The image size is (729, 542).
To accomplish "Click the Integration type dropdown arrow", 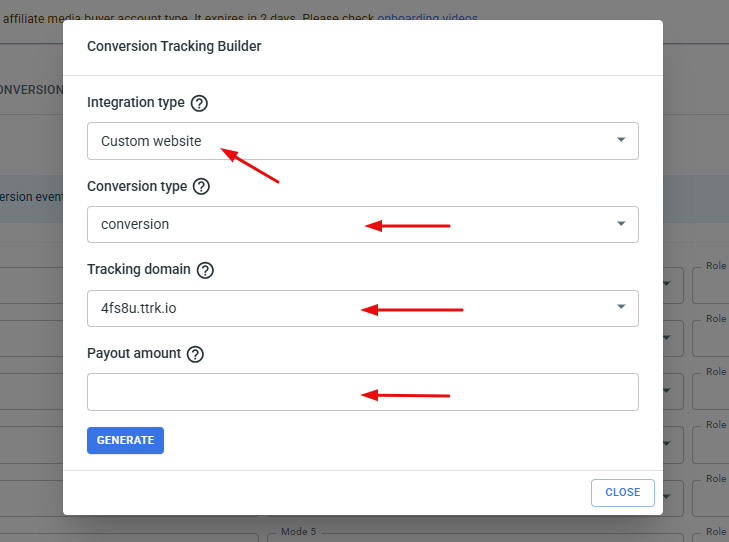I will (x=621, y=141).
